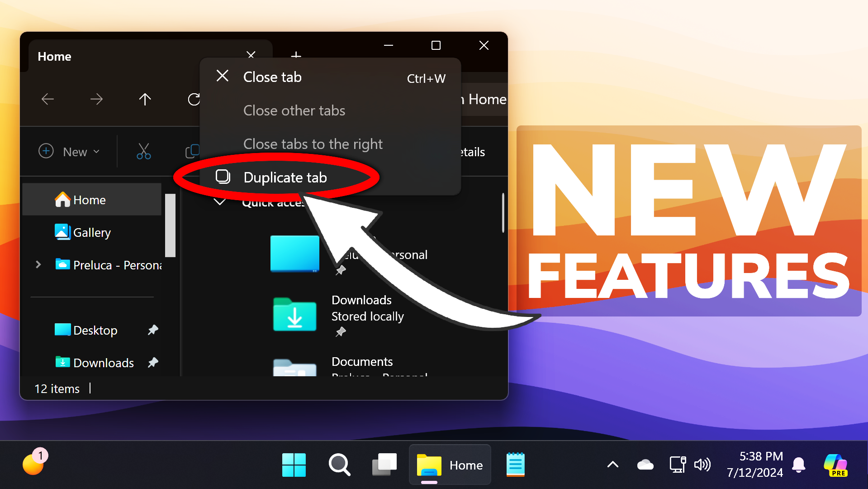Viewport: 868px width, 489px height.
Task: Collapse the Quick access section
Action: [x=219, y=202]
